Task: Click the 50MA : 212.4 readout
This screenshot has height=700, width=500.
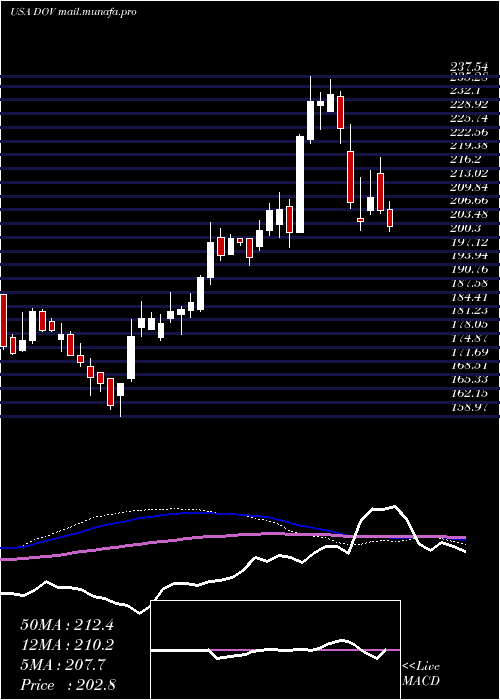Action: coord(67,625)
